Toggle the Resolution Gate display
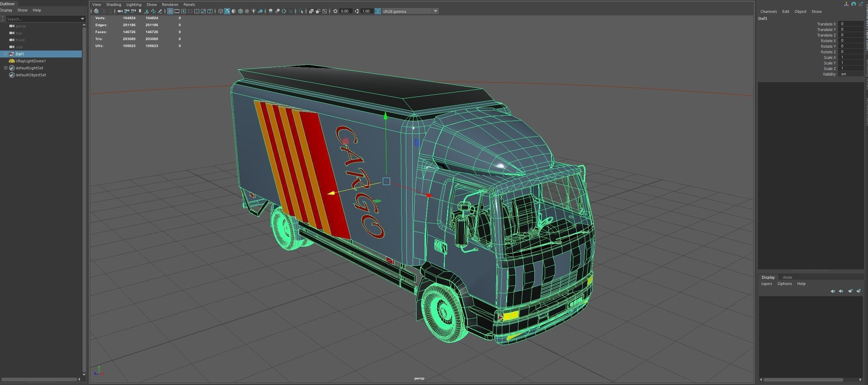The height and width of the screenshot is (385, 868). pyautogui.click(x=184, y=11)
